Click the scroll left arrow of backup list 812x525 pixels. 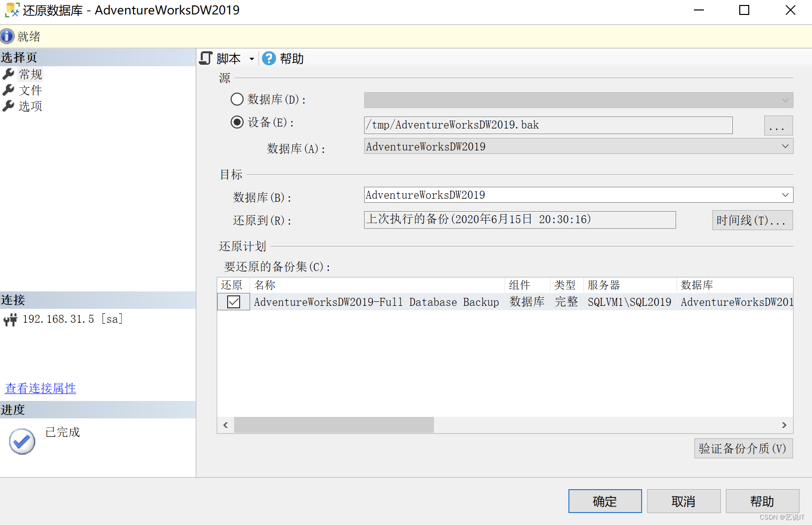[226, 425]
